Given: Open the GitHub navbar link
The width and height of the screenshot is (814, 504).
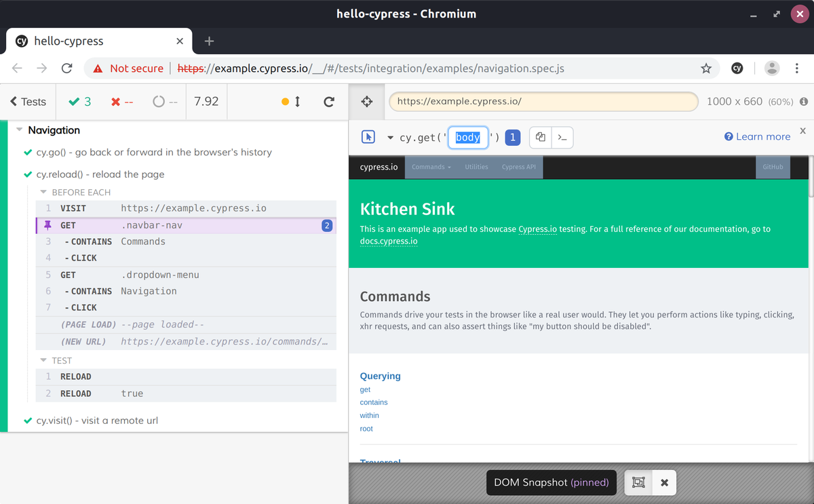Looking at the screenshot, I should pos(773,167).
